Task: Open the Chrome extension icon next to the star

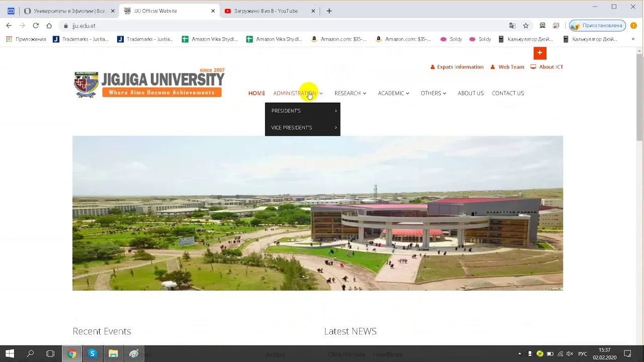Action: coord(542,26)
